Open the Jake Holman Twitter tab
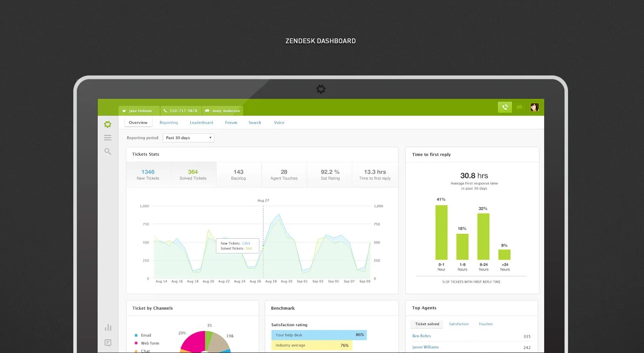This screenshot has height=353, width=644. tap(139, 111)
